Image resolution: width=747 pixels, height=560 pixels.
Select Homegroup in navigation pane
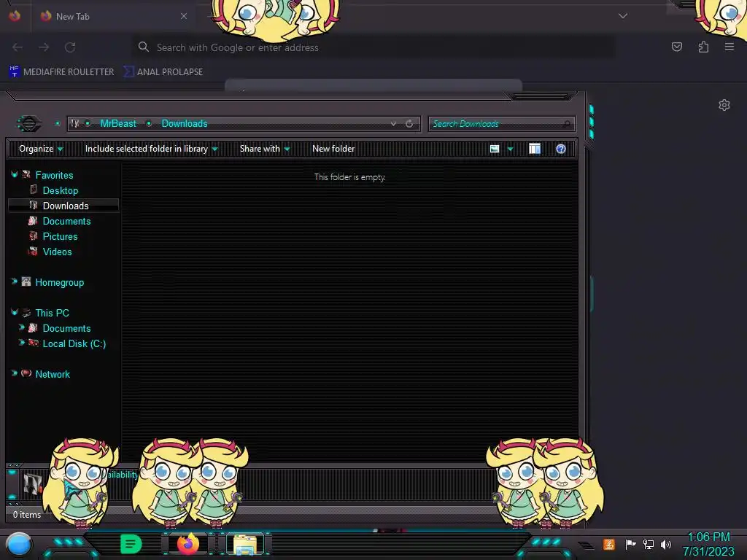[x=60, y=282]
